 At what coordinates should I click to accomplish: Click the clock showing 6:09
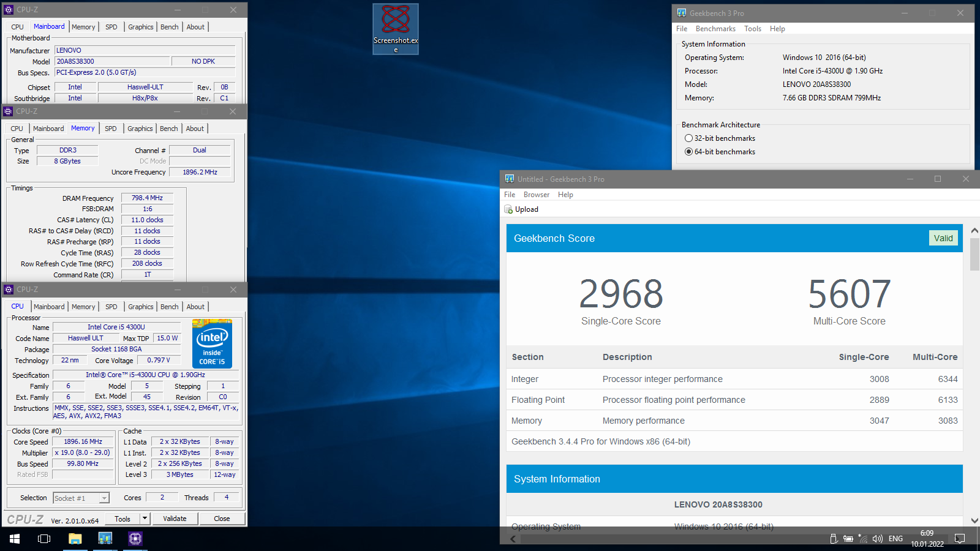pos(927,533)
